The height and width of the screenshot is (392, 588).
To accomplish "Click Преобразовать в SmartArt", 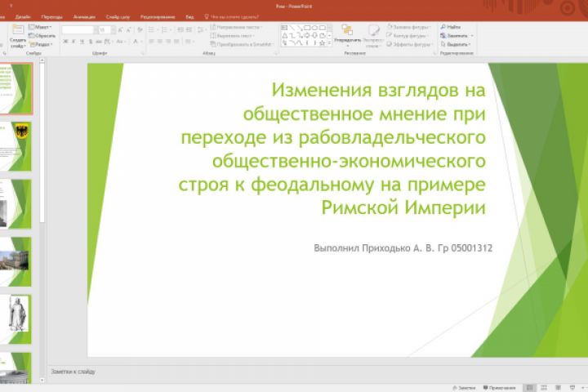I will [242, 44].
